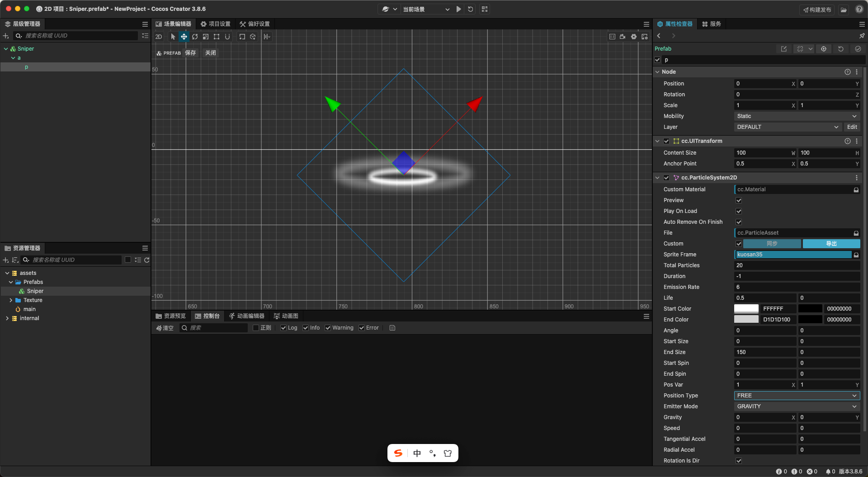Toggle the 2D view mode button

(159, 37)
